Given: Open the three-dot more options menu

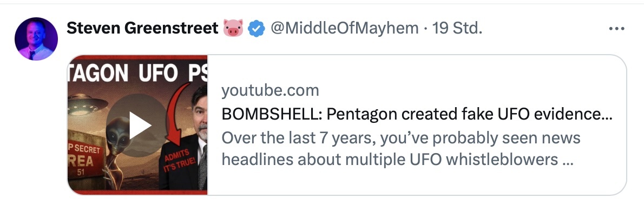Looking at the screenshot, I should pos(616,29).
